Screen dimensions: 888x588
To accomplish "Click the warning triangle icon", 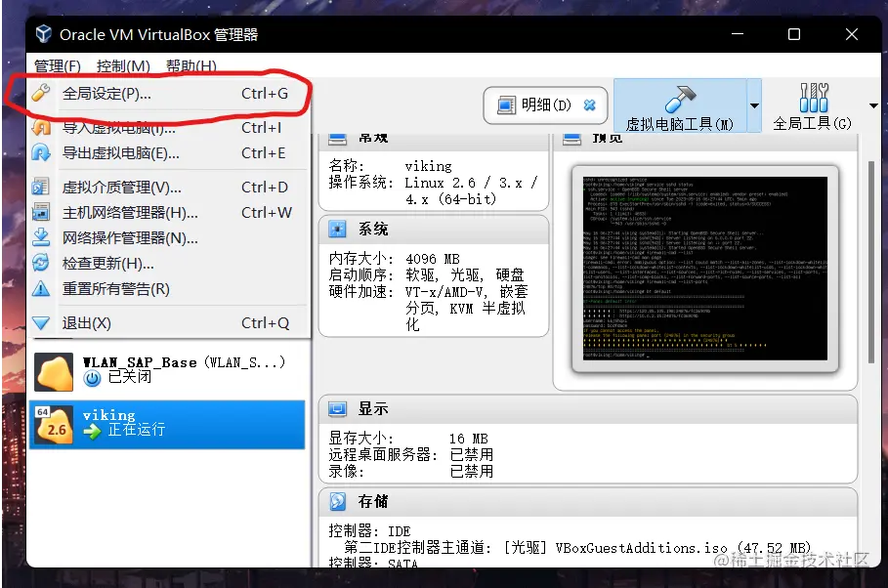I will pyautogui.click(x=41, y=289).
